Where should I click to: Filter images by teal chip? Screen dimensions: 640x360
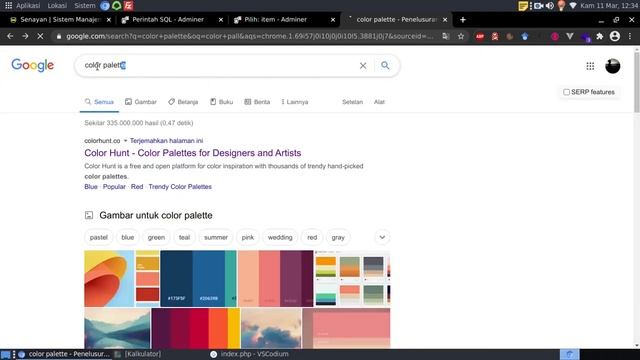[x=184, y=237]
